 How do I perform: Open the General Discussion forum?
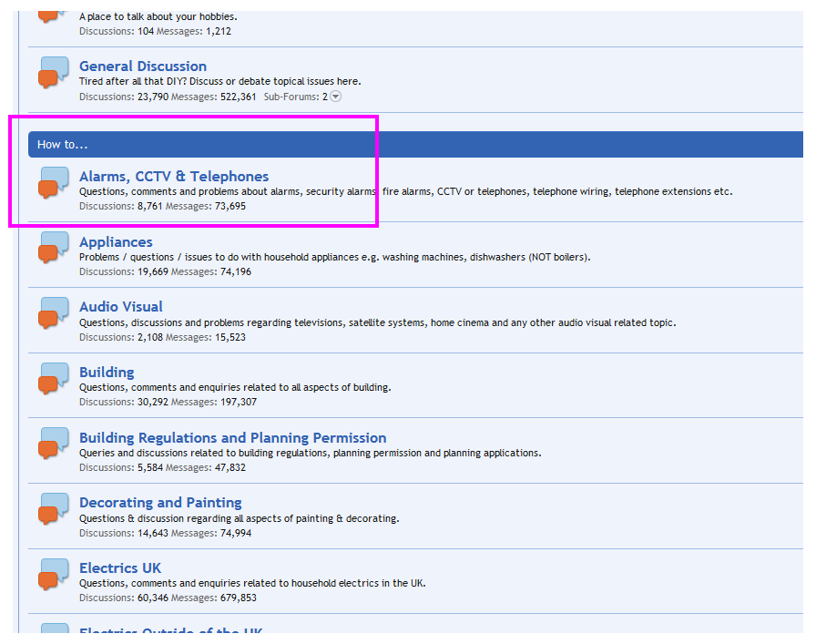click(143, 66)
